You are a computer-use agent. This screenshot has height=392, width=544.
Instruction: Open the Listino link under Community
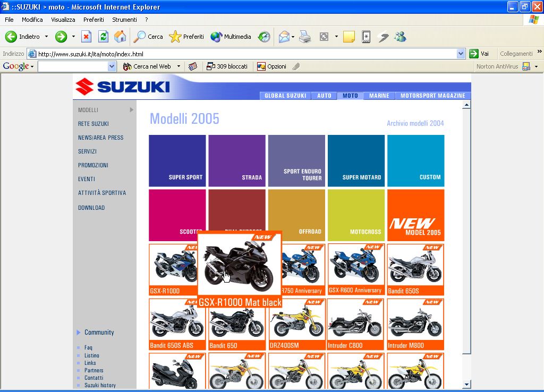point(91,355)
